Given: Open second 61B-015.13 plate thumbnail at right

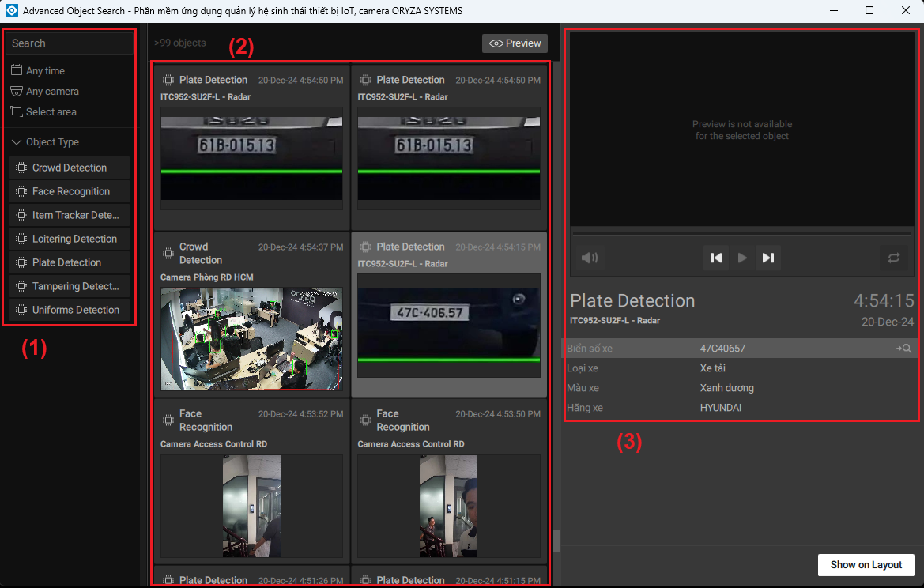Looking at the screenshot, I should (x=449, y=159).
